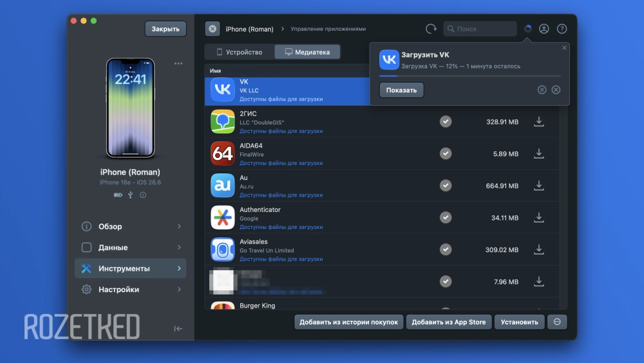Click the X icon beside iPhone (Roman) breadcrumb
The width and height of the screenshot is (644, 363).
click(213, 29)
